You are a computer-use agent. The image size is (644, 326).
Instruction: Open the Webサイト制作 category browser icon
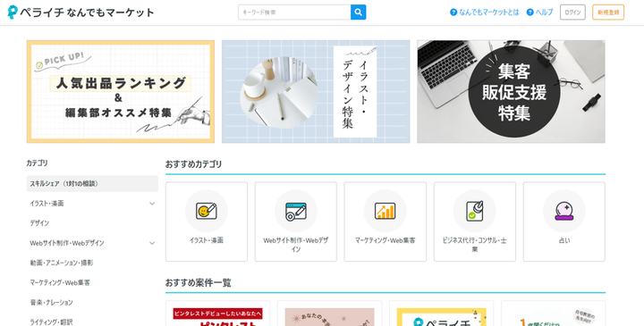click(x=296, y=211)
